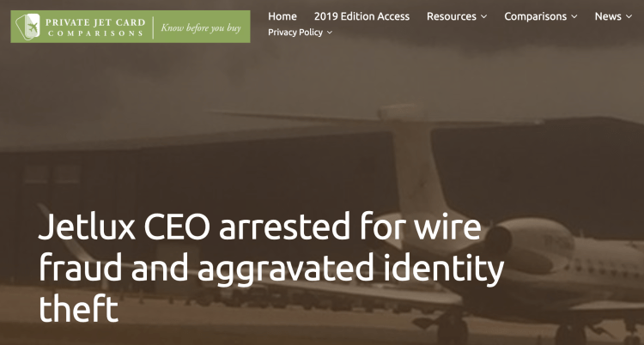Expand the chevron next to News

(629, 17)
